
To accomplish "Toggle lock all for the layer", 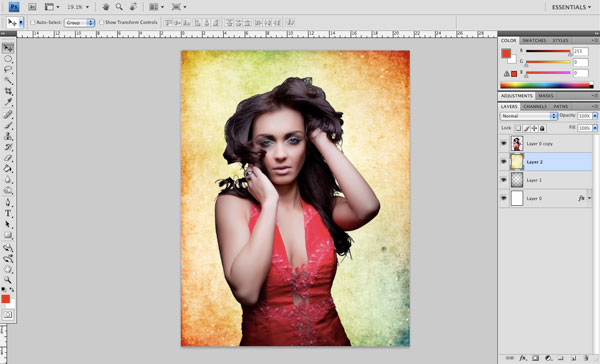I will (542, 128).
